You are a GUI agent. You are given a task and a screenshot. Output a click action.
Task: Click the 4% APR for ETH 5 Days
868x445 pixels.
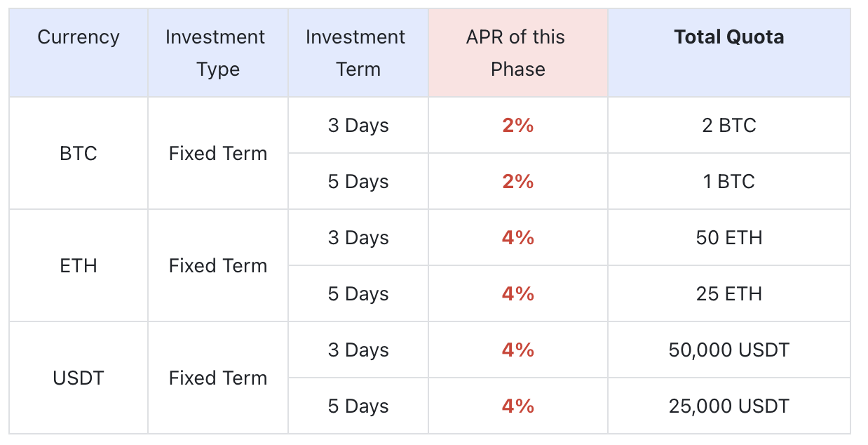click(517, 294)
